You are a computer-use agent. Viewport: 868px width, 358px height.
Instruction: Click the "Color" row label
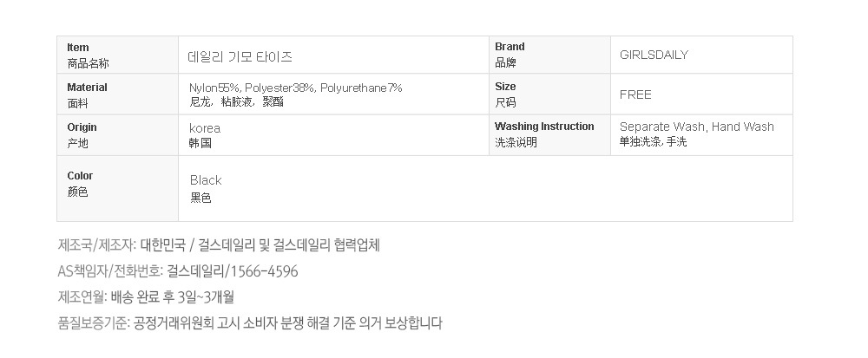[80, 176]
